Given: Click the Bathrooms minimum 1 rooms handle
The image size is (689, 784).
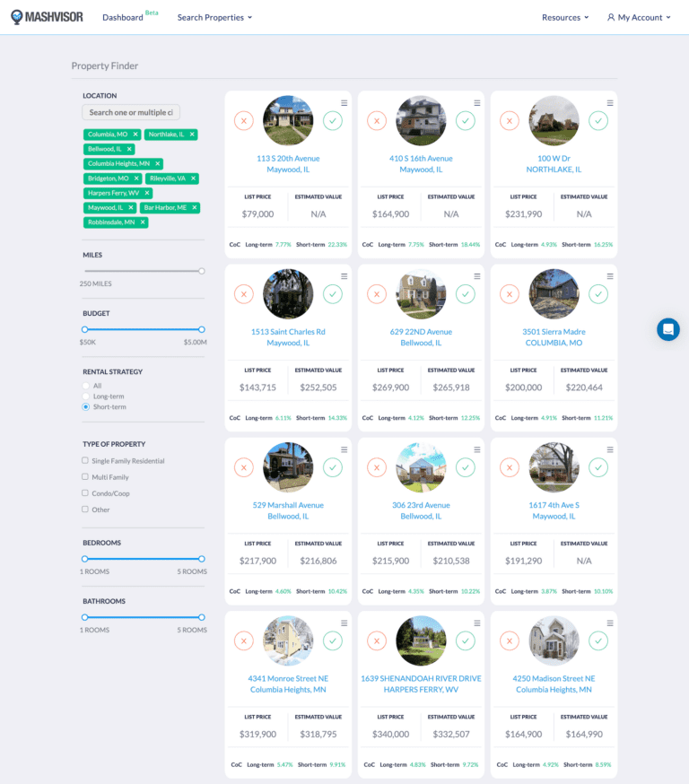Looking at the screenshot, I should click(x=85, y=617).
